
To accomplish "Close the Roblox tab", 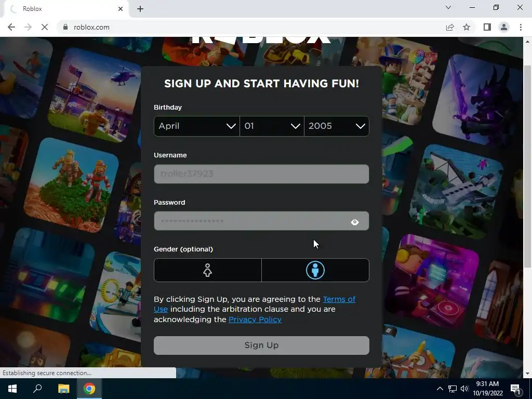I will click(121, 9).
